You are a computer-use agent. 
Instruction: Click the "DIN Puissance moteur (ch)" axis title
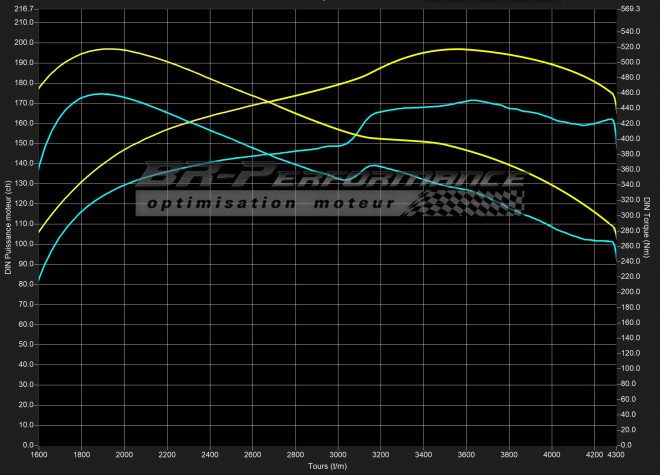8,225
